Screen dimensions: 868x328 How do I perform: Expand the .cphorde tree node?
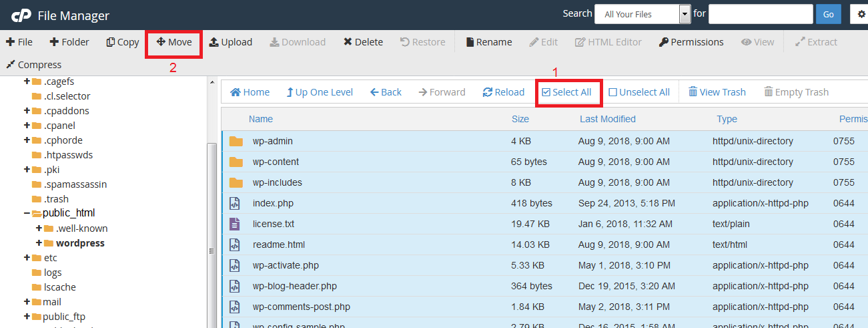[27, 140]
